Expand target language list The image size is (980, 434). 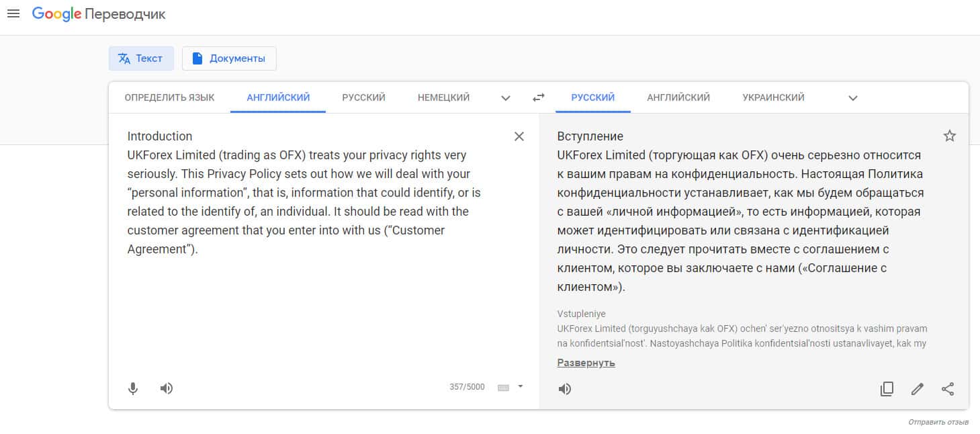point(852,98)
